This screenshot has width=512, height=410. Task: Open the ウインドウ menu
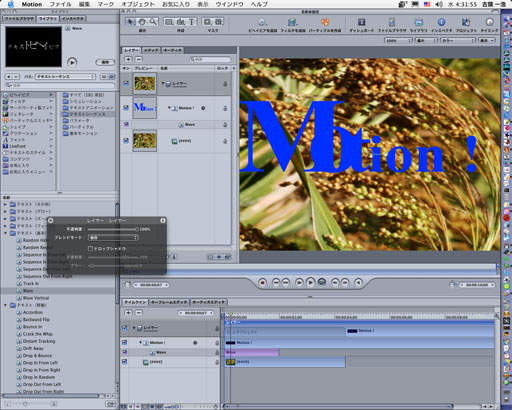click(229, 4)
